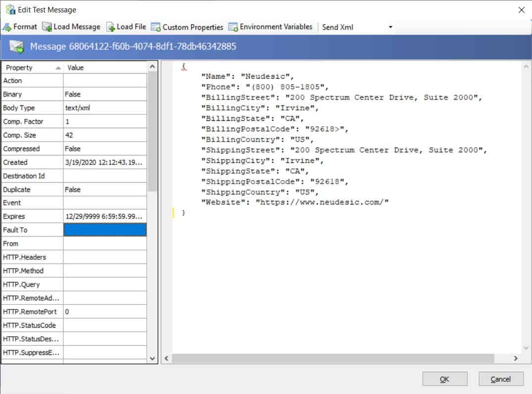Close the Edit Test Message dialog
532x394 pixels.
(x=522, y=10)
